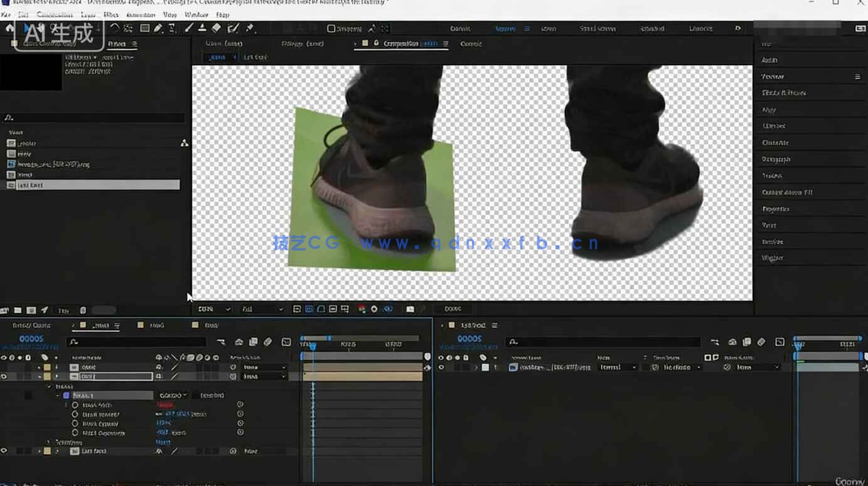
Task: Click the Graph Editor icon in the timeline
Action: click(x=286, y=342)
